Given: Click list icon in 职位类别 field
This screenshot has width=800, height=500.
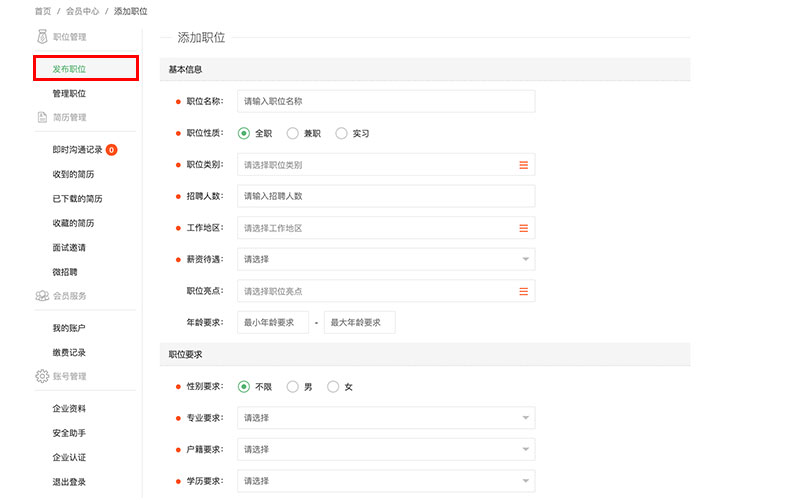Looking at the screenshot, I should [x=523, y=165].
